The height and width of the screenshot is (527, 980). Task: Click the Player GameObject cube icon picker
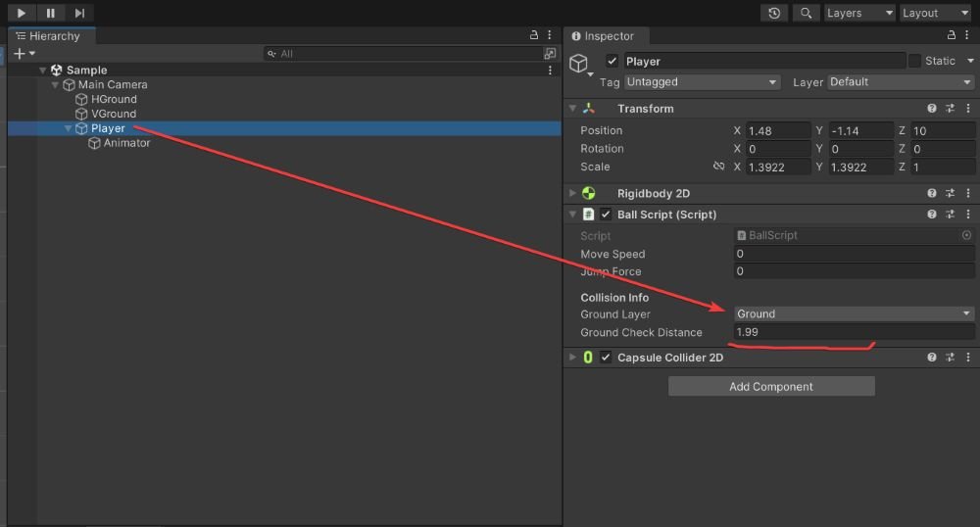pyautogui.click(x=579, y=63)
